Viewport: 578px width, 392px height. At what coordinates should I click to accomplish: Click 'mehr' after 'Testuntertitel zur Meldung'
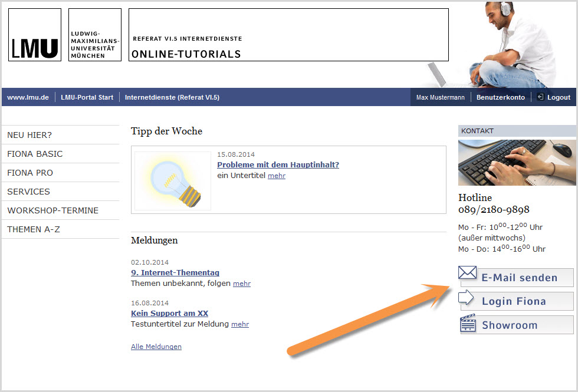tap(240, 324)
